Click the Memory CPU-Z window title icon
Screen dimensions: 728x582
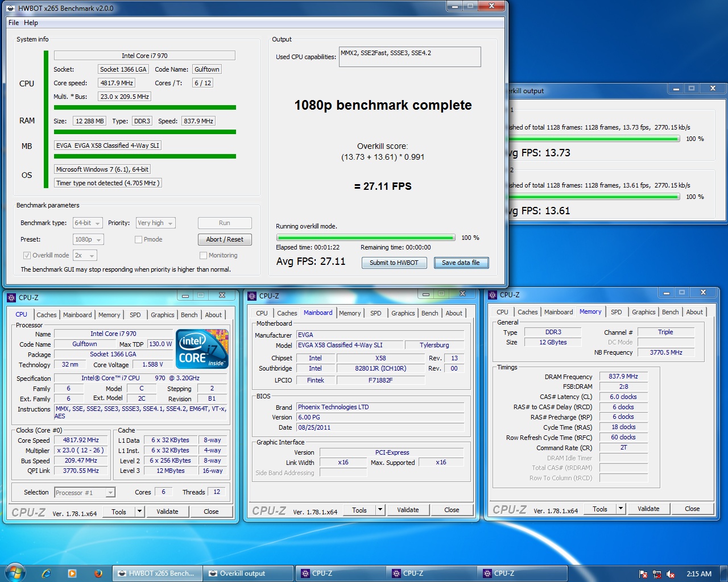(492, 294)
